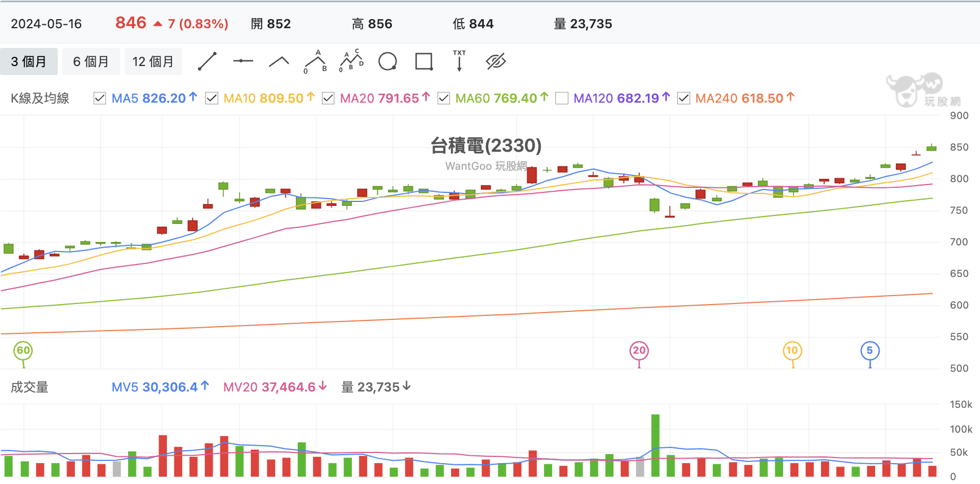
Task: Switch chart range to 12 個月
Action: 153,61
